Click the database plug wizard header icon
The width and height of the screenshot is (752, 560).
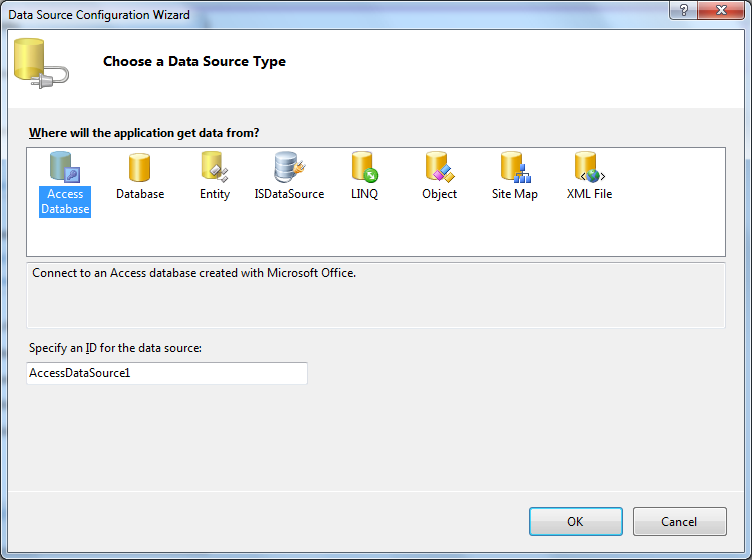41,63
